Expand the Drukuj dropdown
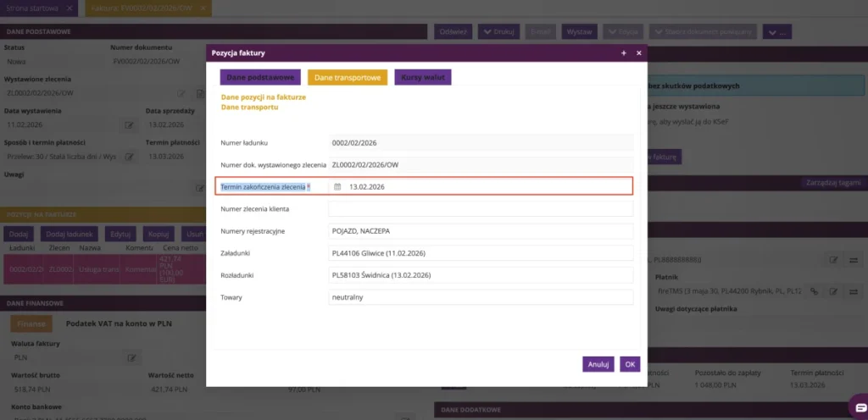 click(x=498, y=31)
